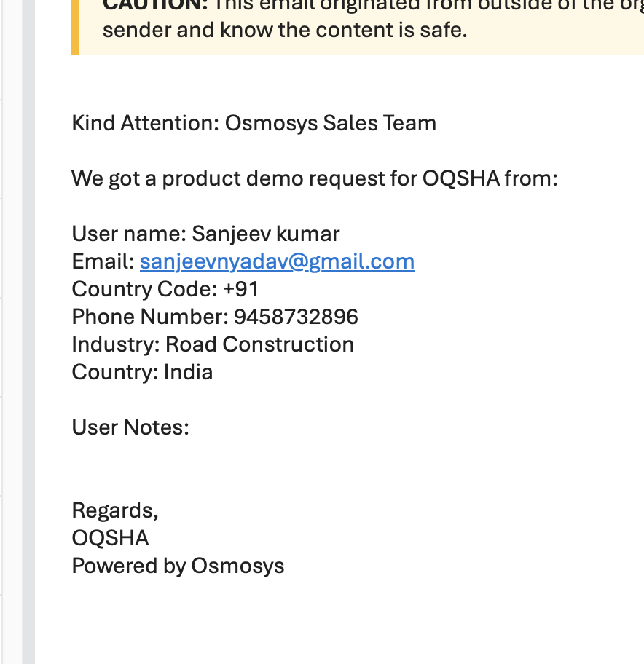
Task: Click the +91 country code value
Action: click(240, 289)
